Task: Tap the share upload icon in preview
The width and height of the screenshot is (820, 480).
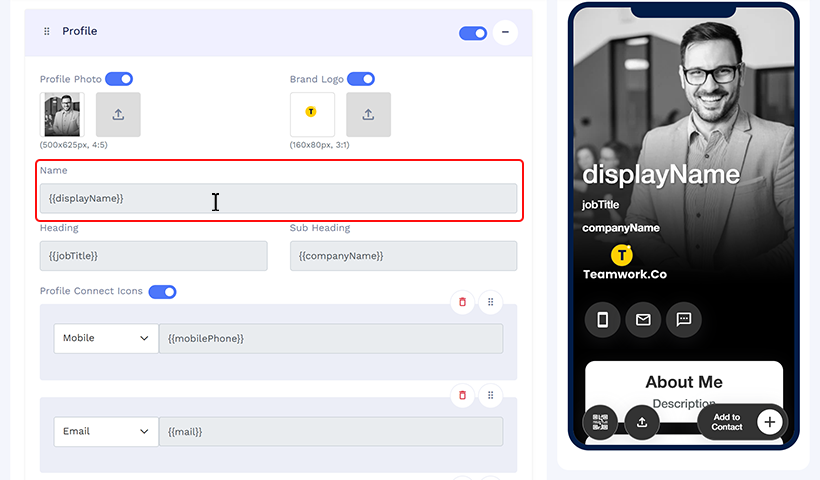Action: pos(642,422)
